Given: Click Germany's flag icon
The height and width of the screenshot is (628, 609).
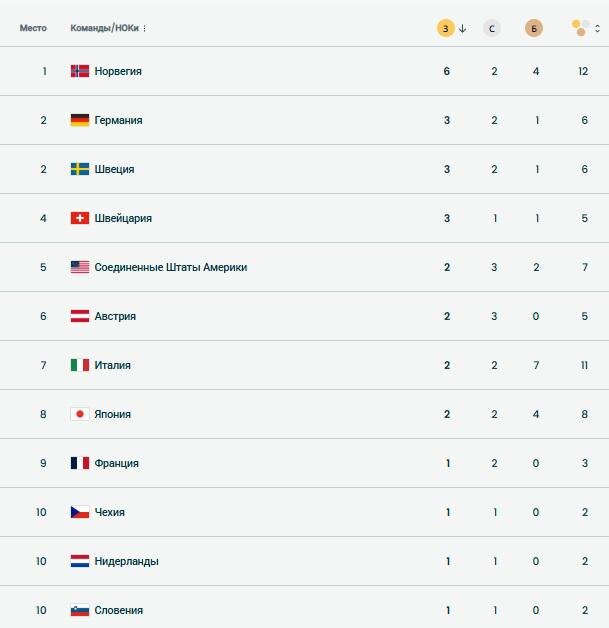Looking at the screenshot, I should 80,120.
